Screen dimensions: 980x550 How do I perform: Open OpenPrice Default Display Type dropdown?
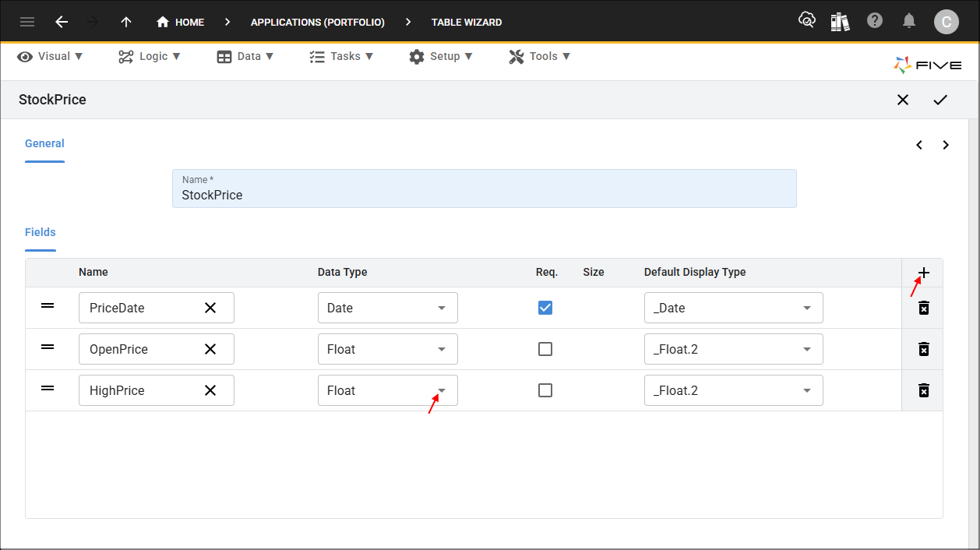coord(734,349)
